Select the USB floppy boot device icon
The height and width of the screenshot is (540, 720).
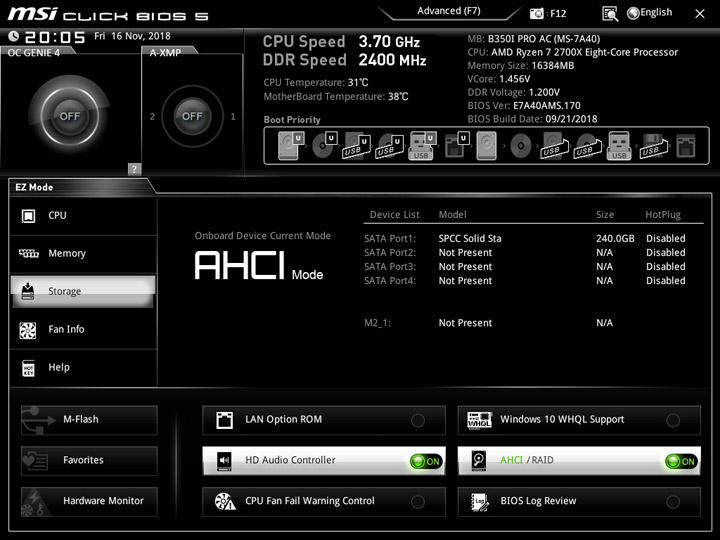(x=654, y=146)
